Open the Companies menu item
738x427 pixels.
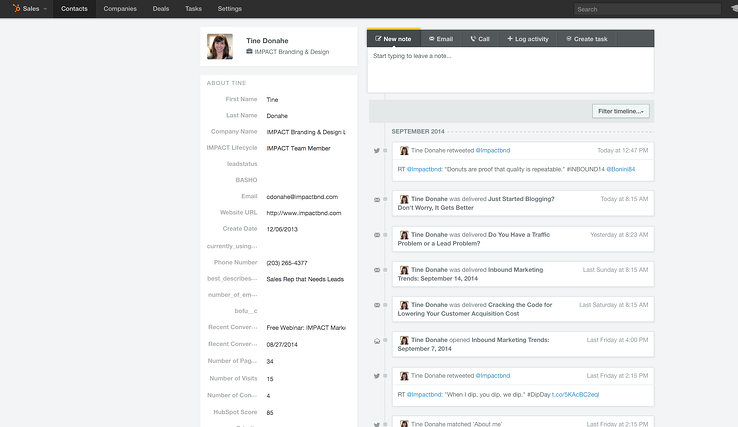120,8
